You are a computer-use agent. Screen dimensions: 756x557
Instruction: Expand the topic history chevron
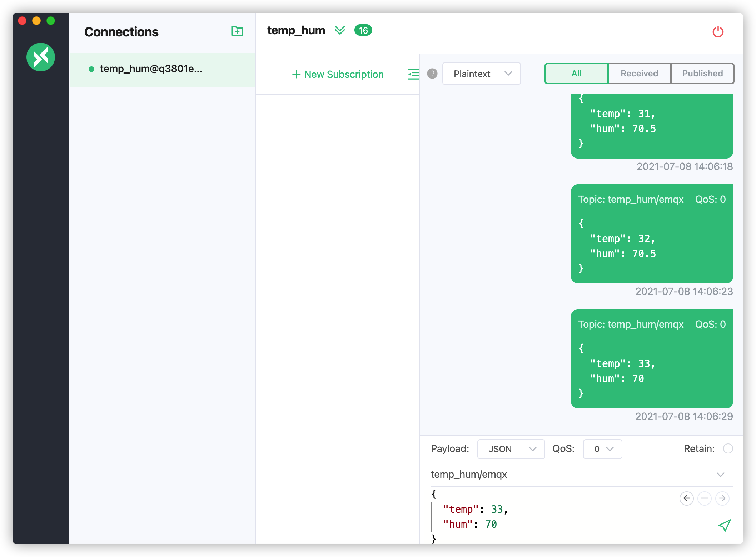pyautogui.click(x=721, y=475)
